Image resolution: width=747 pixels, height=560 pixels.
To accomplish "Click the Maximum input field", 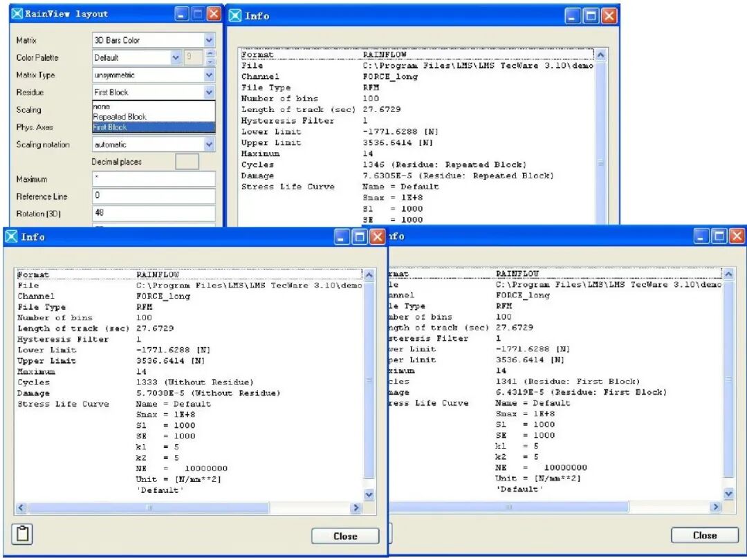I will [x=154, y=179].
